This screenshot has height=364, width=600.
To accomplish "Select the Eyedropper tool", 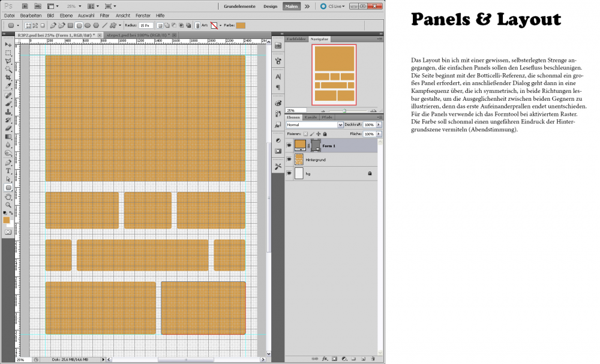I will (8, 86).
